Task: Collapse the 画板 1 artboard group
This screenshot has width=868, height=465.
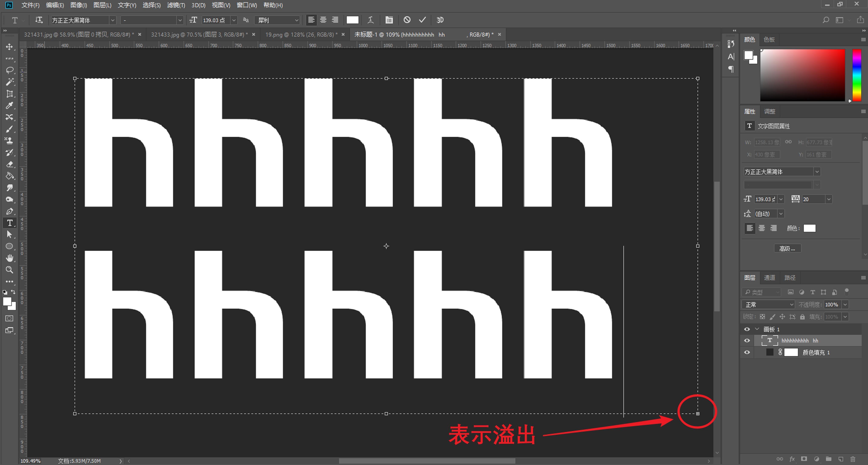Action: (757, 329)
